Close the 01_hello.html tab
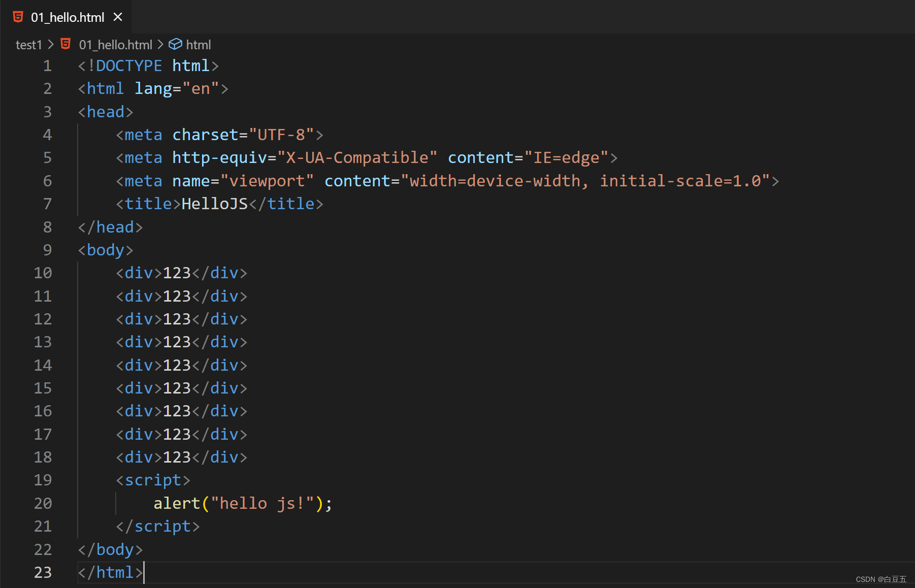Viewport: 915px width, 588px height. 118,17
